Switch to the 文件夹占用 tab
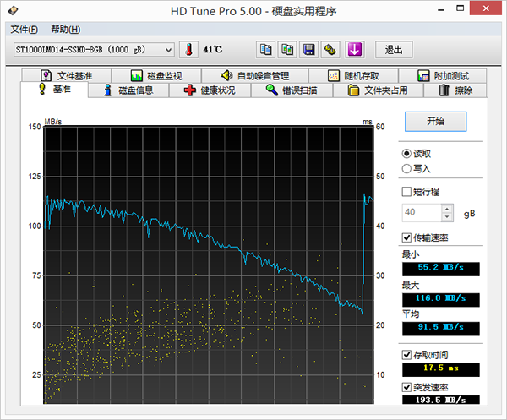The image size is (507, 420). [x=378, y=90]
